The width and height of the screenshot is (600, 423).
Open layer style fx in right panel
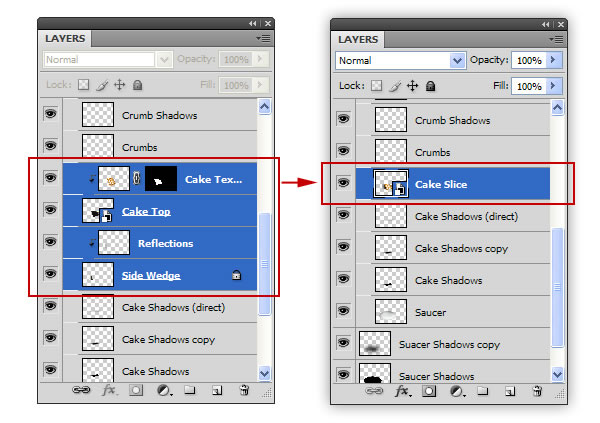tap(402, 391)
